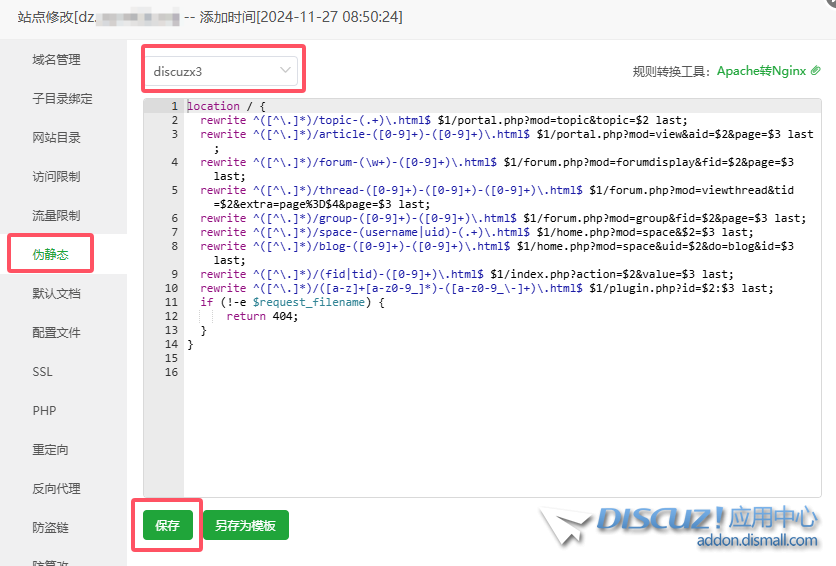The image size is (836, 566).
Task: Select the 网站目录 tab
Action: [56, 138]
